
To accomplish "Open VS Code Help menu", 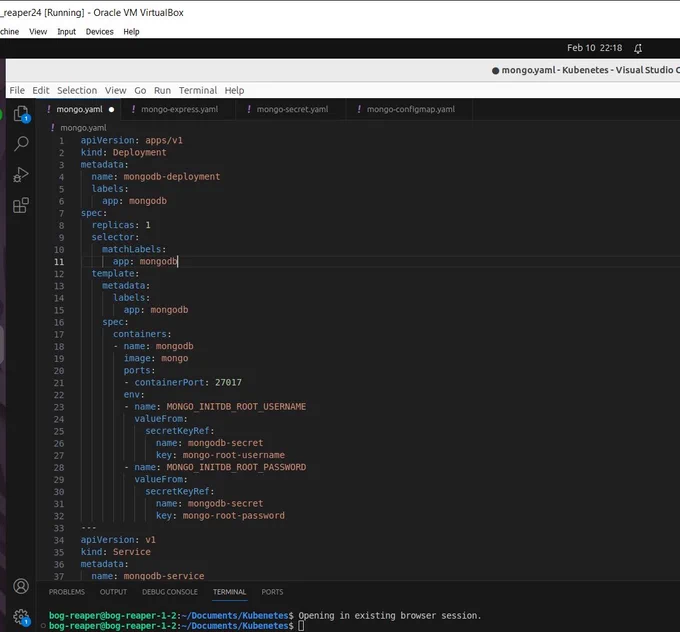I will [234, 90].
